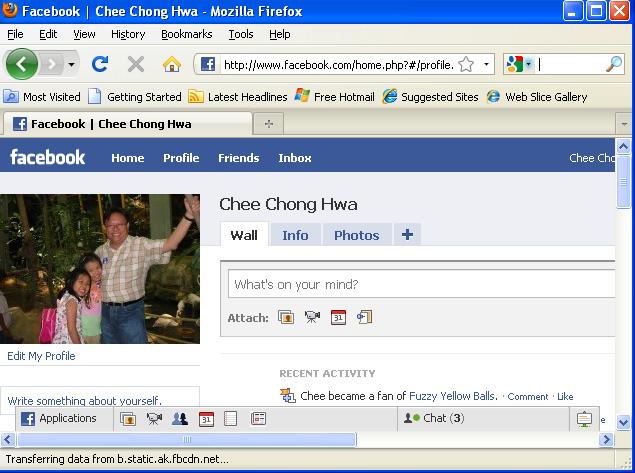Screen dimensions: 635x473
Task: Open the Getting Started bookmark
Action: (135, 97)
